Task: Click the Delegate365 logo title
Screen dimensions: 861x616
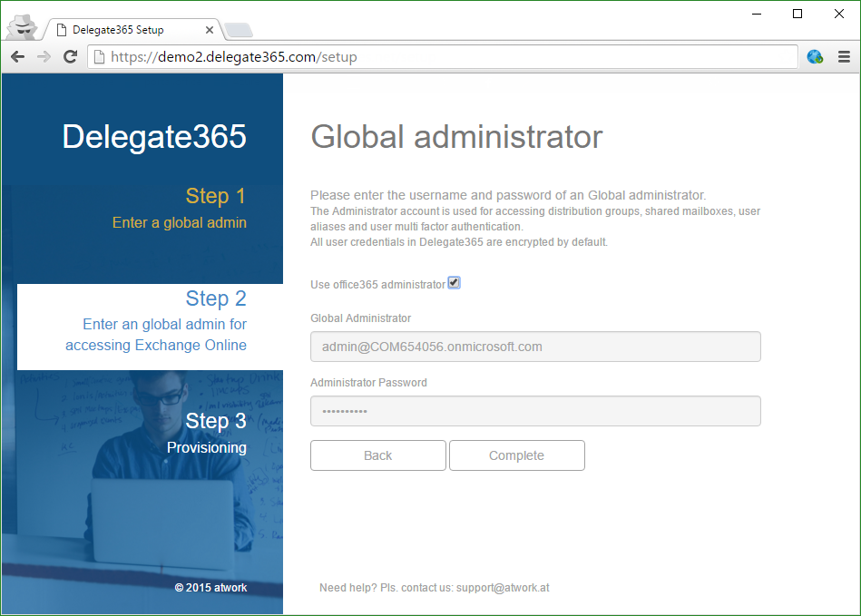Action: 154,137
